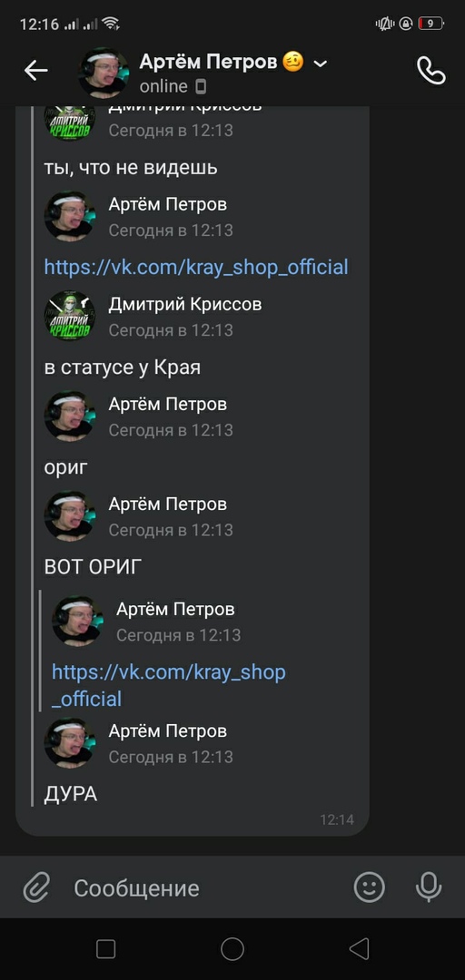Tap the 12:14 message timestamp

point(337,819)
